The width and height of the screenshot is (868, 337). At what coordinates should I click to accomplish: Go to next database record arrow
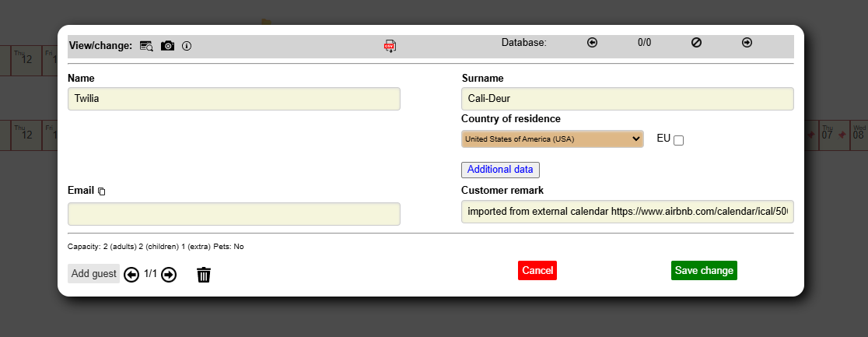(747, 43)
